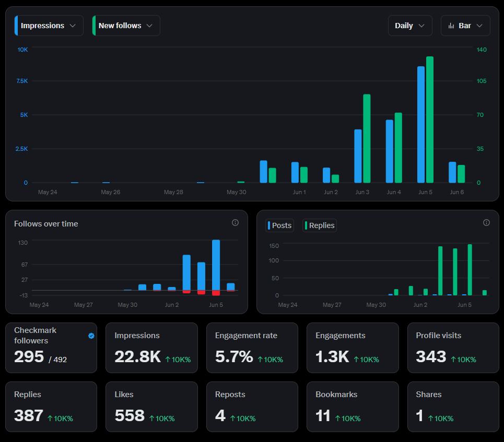Click the '5.7%' engagement rate value
This screenshot has height=442, width=504.
(234, 356)
